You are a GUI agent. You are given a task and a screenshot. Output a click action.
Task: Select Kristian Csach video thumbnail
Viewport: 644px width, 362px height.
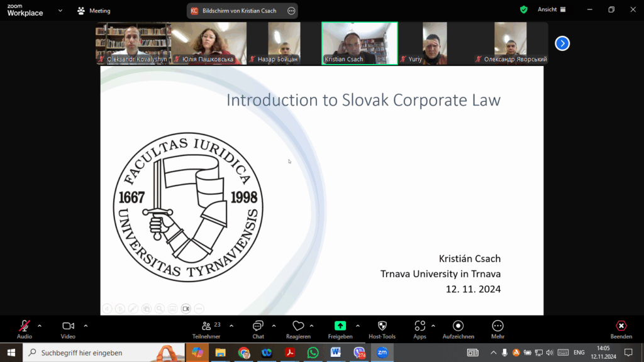pos(359,43)
